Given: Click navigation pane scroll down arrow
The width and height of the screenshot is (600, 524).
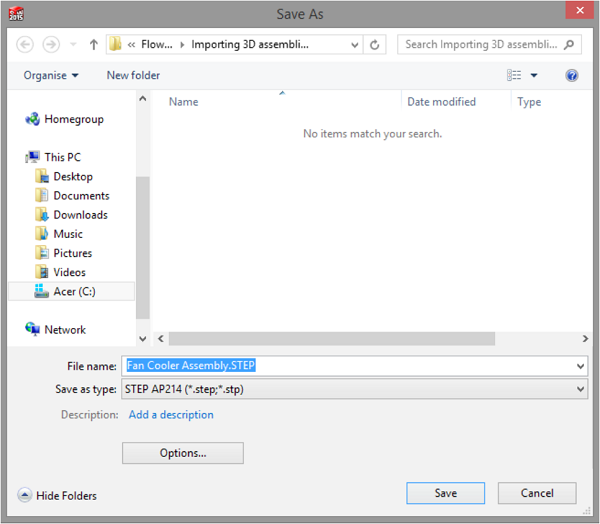Looking at the screenshot, I should tap(143, 339).
